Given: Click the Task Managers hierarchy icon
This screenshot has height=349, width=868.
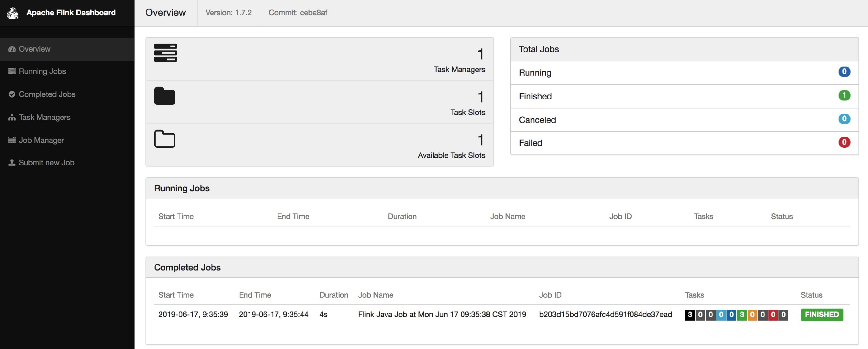Looking at the screenshot, I should [x=11, y=117].
